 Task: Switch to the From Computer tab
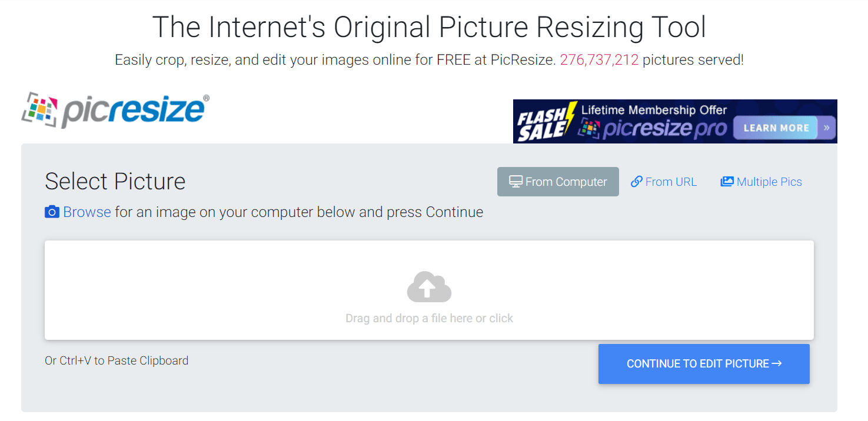(x=558, y=182)
